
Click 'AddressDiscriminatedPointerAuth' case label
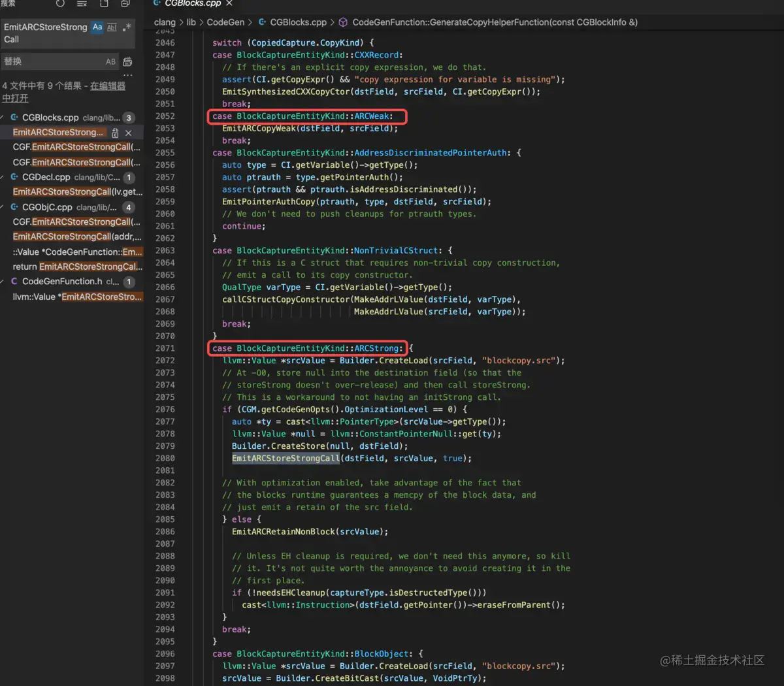[x=430, y=153]
